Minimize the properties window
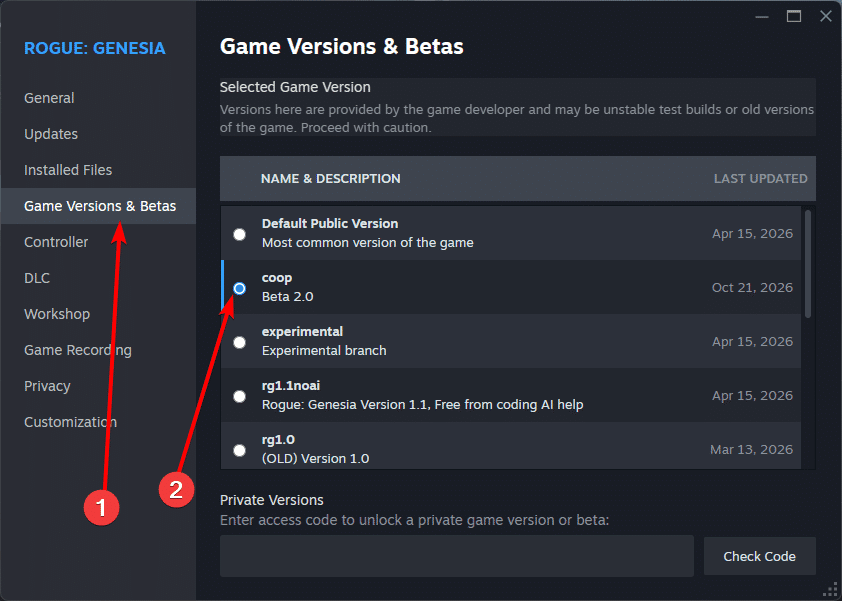 [x=761, y=17]
